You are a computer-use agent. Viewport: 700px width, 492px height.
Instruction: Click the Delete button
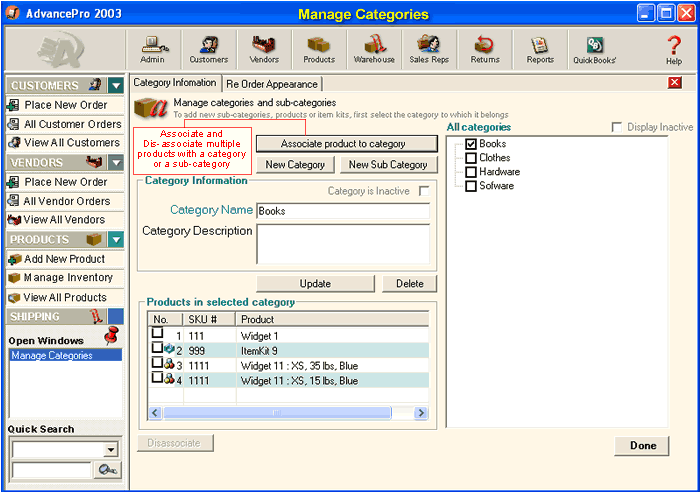click(x=409, y=284)
